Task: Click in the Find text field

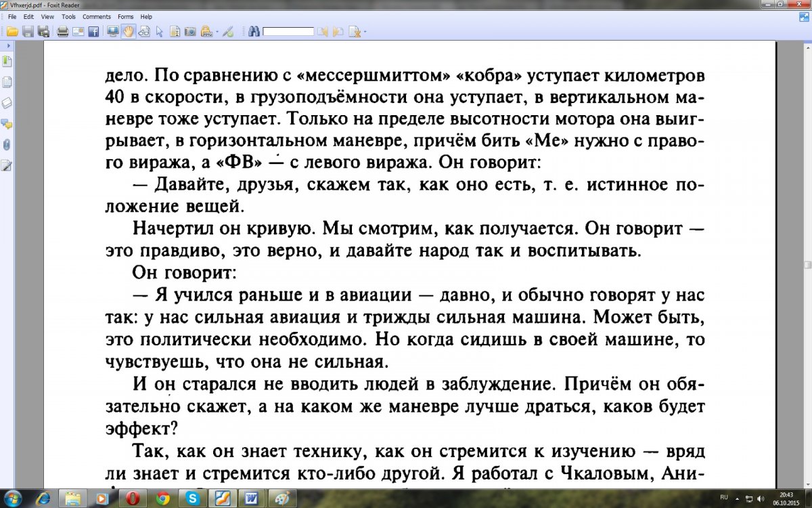Action: (x=288, y=31)
